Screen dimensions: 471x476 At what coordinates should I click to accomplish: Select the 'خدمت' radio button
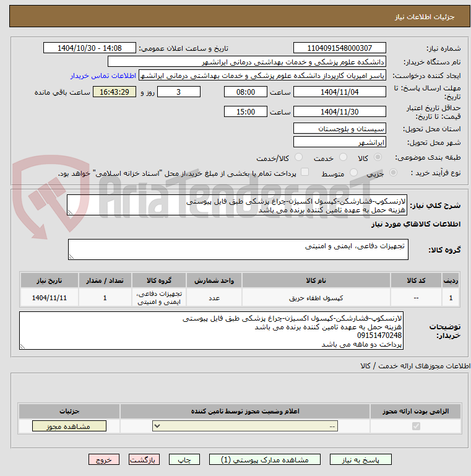coord(343,157)
